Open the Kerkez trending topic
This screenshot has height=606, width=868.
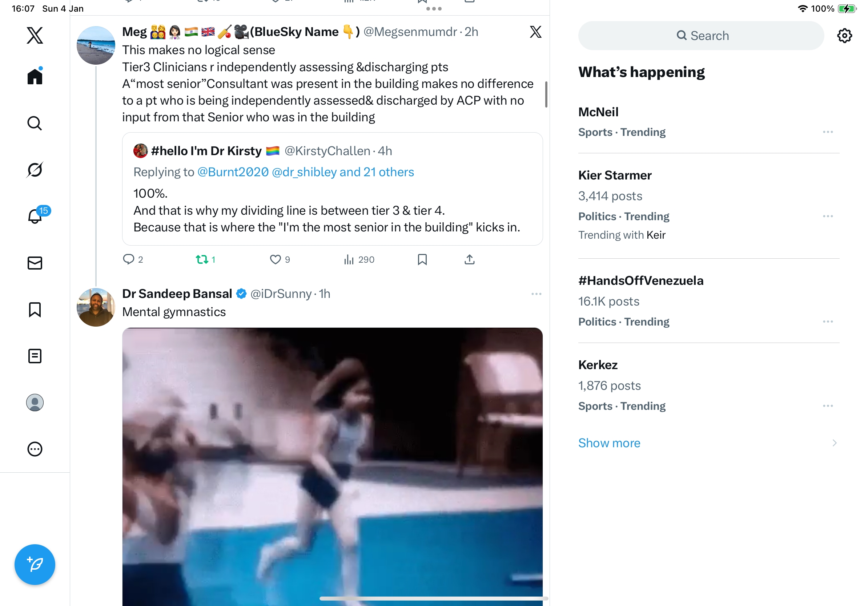point(598,365)
